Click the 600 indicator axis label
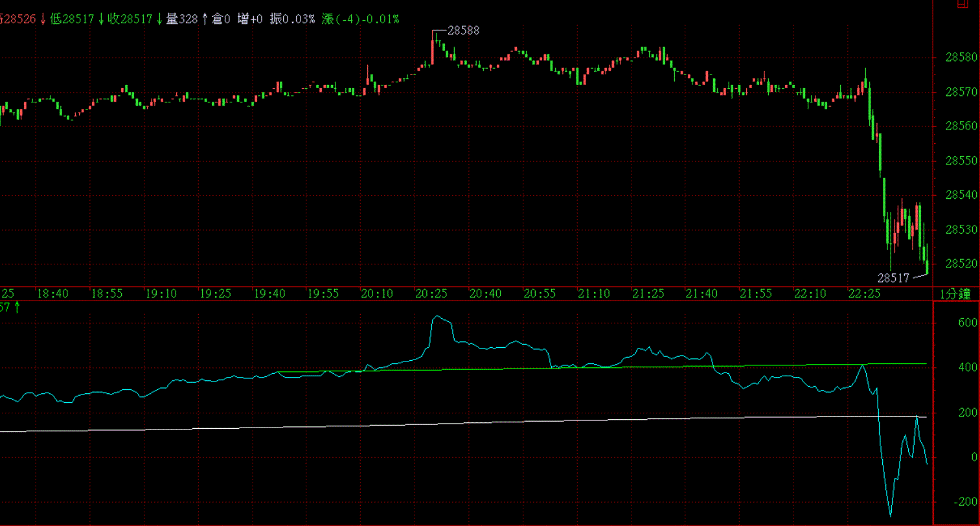Viewport: 980px width, 526px height. click(968, 323)
